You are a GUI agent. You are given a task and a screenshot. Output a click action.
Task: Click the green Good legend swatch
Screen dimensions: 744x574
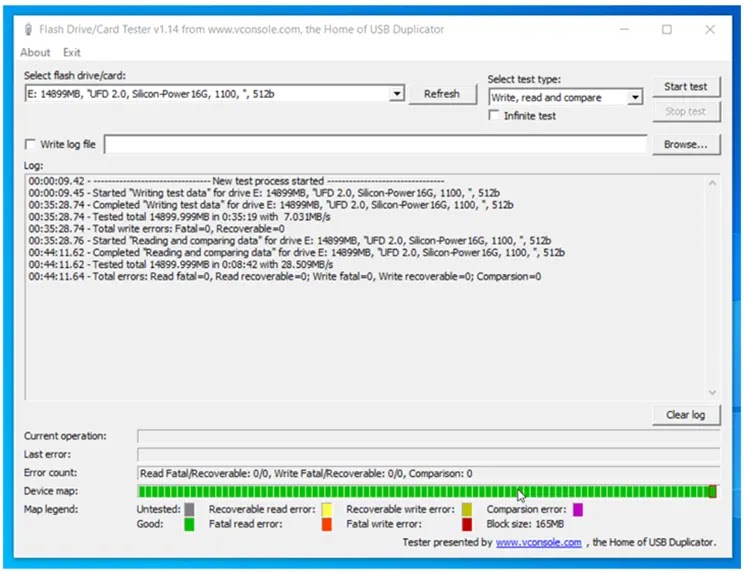point(189,524)
